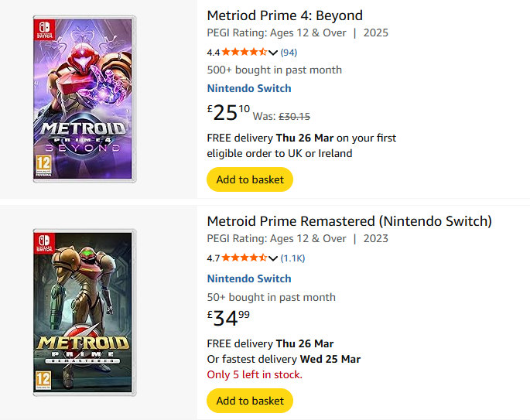
Task: Open the Metroid Prime Remastered cover image
Action: pyautogui.click(x=85, y=312)
